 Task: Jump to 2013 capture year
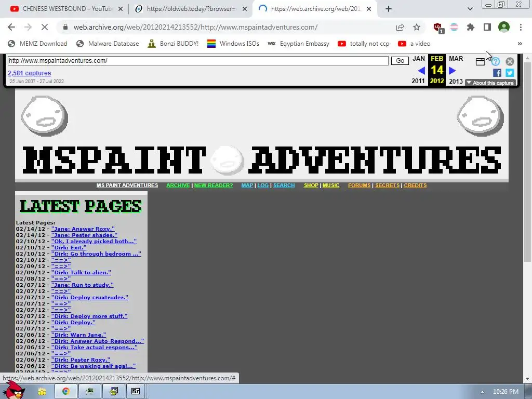coord(456,81)
